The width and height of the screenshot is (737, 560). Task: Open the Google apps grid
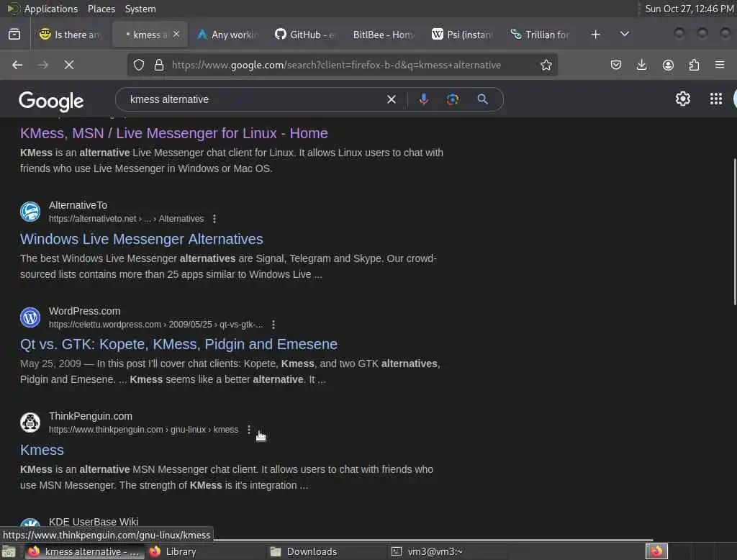pyautogui.click(x=716, y=99)
